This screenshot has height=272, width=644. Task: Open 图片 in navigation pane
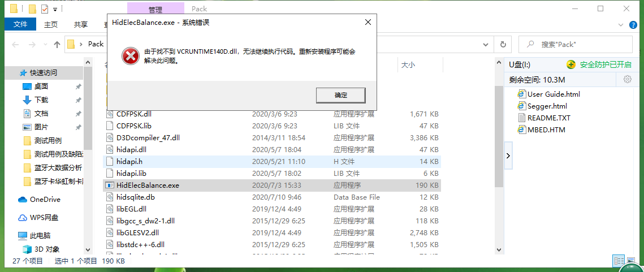coord(41,127)
